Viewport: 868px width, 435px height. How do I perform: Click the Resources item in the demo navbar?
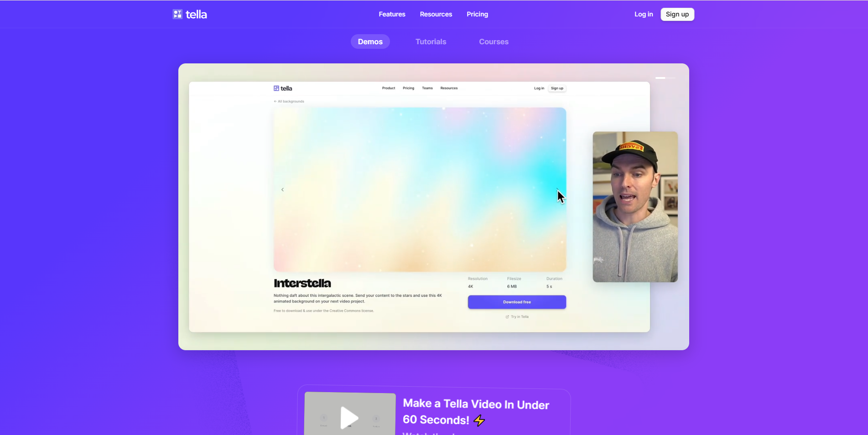point(449,88)
